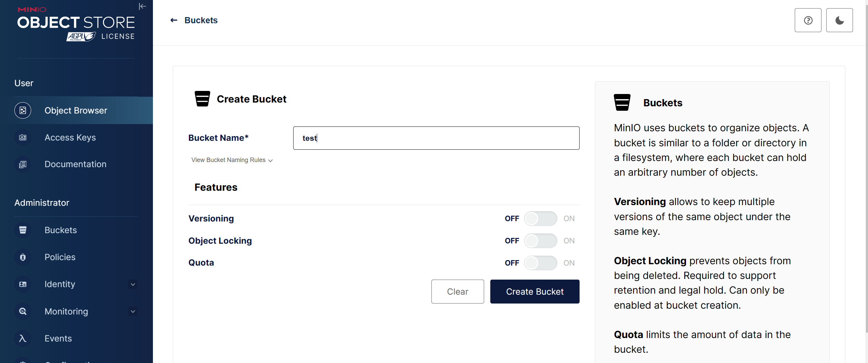Toggle the Quota switch on
This screenshot has height=363, width=868.
(x=541, y=263)
